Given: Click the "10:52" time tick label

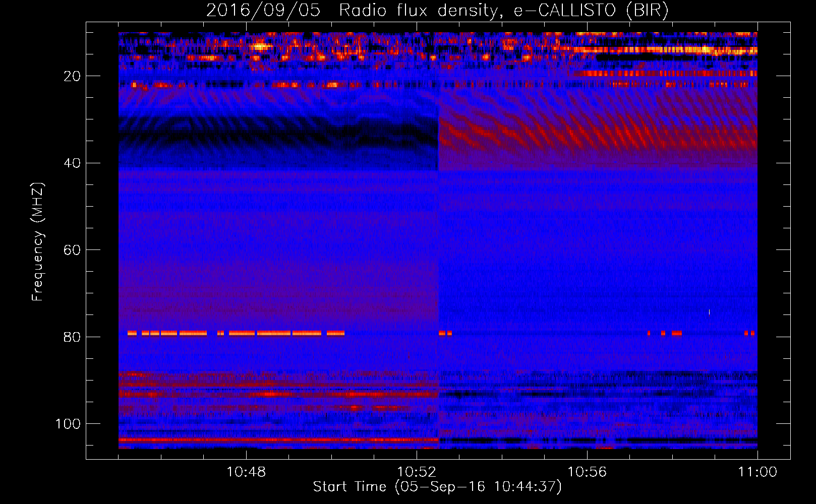Looking at the screenshot, I should click(417, 472).
